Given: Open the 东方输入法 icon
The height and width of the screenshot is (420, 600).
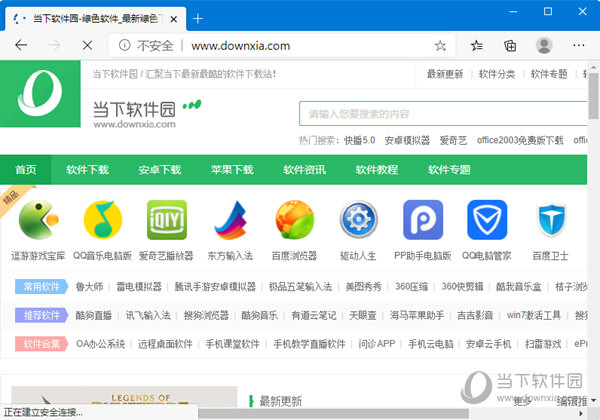Looking at the screenshot, I should click(230, 220).
